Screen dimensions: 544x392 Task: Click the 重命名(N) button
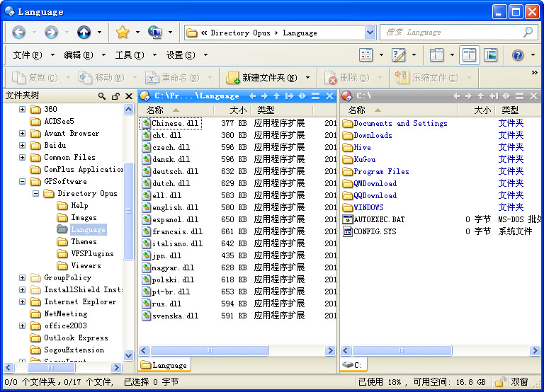click(x=172, y=78)
